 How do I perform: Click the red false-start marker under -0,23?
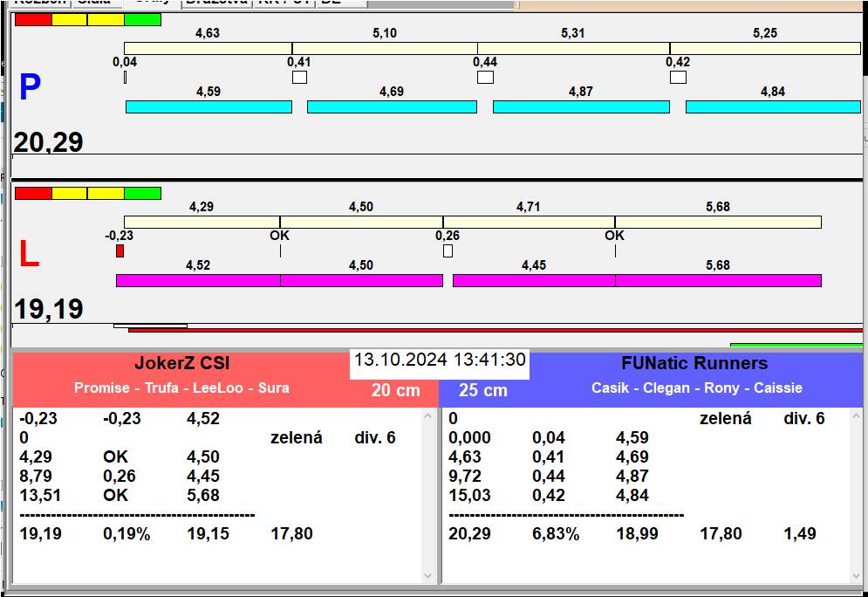tap(120, 251)
